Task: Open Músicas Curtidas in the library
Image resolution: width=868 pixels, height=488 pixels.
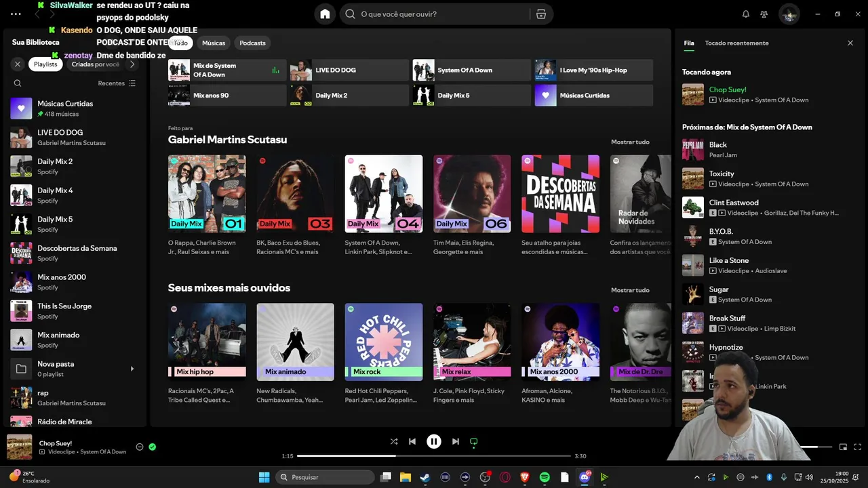Action: [75, 108]
